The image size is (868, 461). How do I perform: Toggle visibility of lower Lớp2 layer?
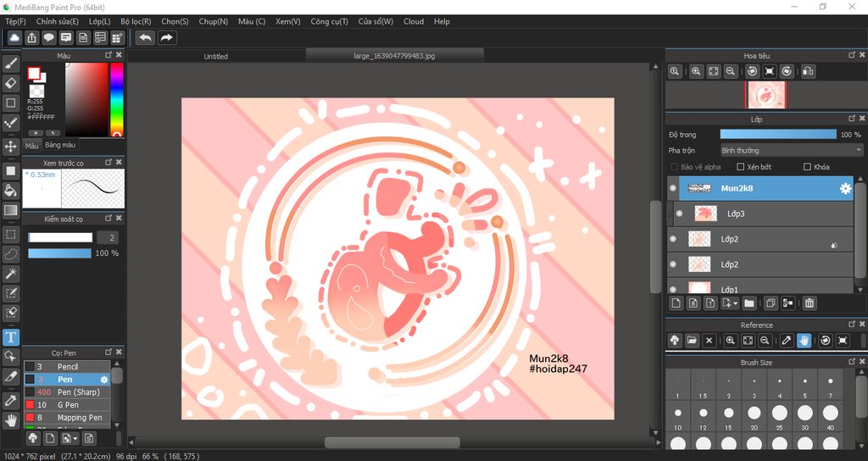click(x=672, y=264)
